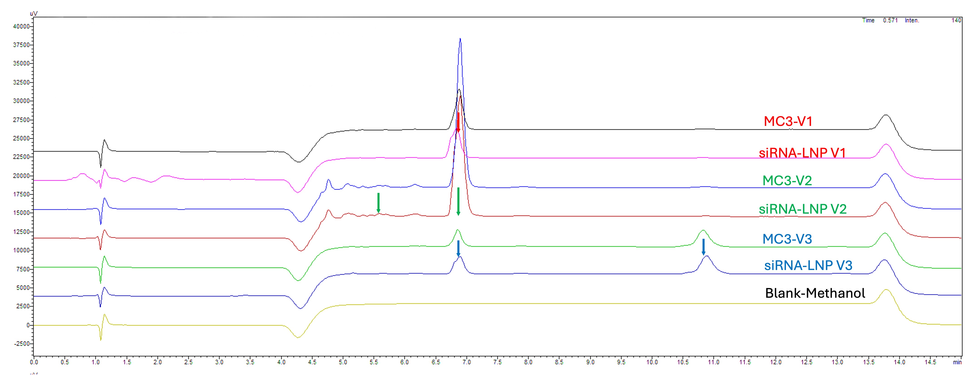The height and width of the screenshot is (375, 980).
Task: Click the apex of the tallest blue peak
Action: 460,39
